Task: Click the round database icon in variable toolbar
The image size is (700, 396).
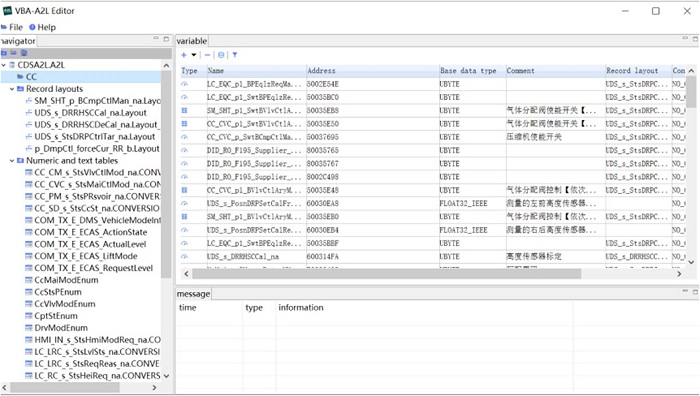Action: click(221, 55)
